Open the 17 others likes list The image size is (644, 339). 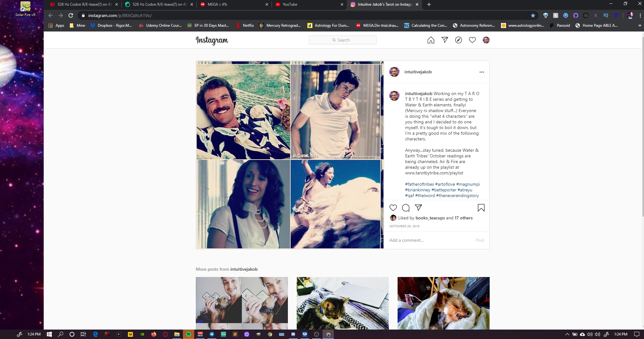click(463, 218)
